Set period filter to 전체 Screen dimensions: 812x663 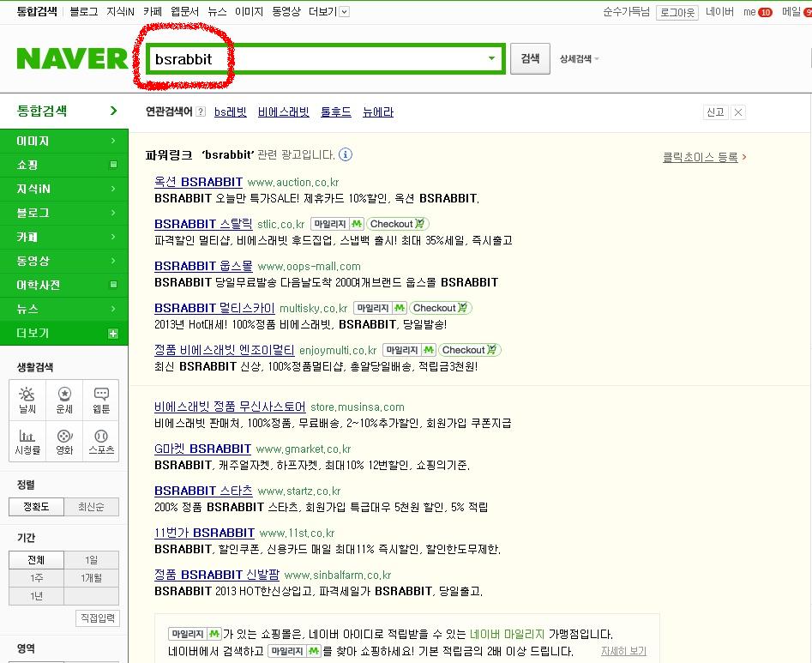36,560
